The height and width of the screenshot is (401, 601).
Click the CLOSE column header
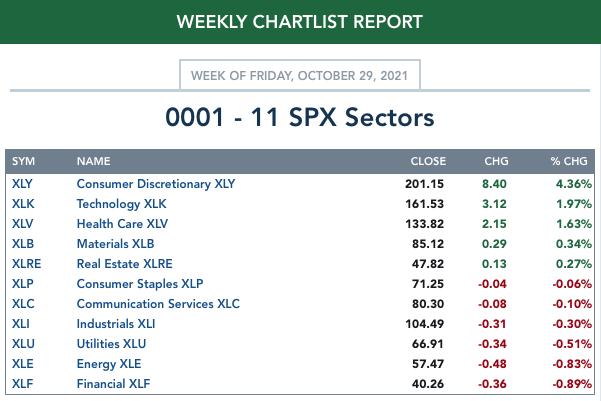point(428,161)
